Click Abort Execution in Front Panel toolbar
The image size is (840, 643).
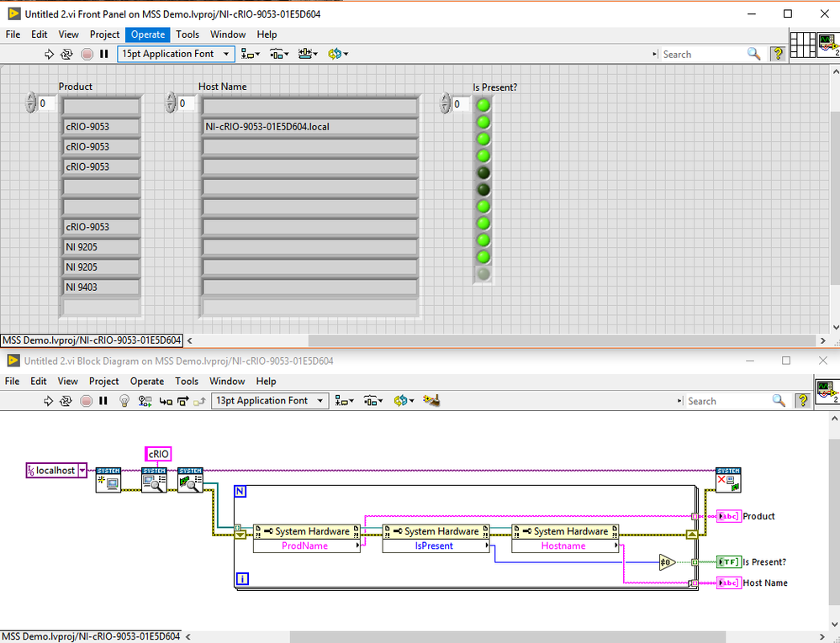pos(87,54)
